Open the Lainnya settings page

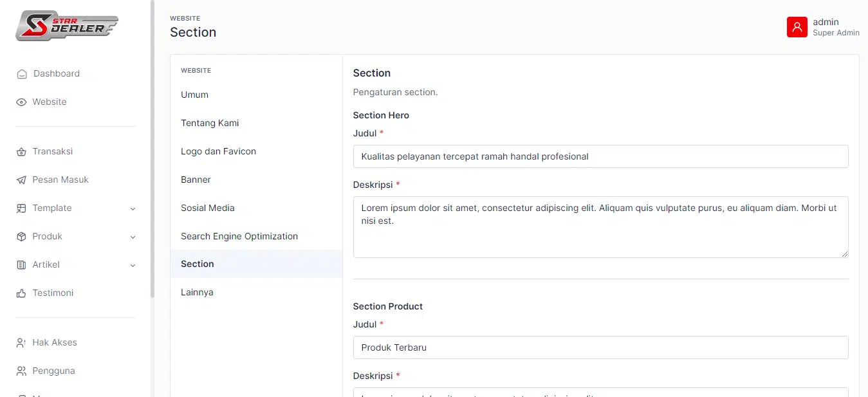197,292
